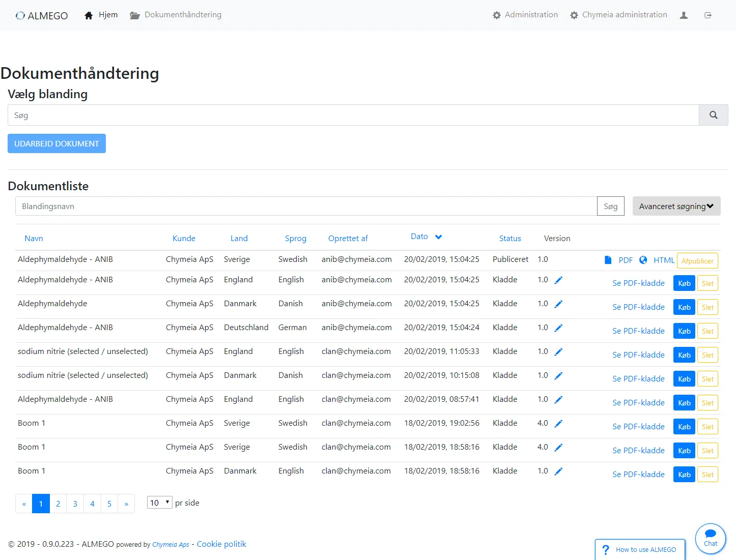
Task: Click anib@chymeia.com in Publiceret row
Action: pyautogui.click(x=356, y=259)
